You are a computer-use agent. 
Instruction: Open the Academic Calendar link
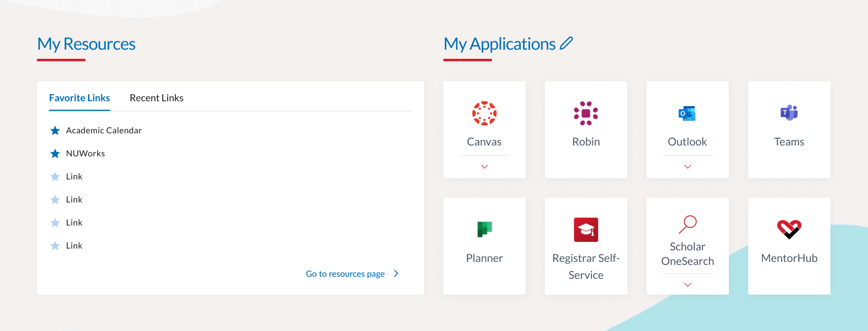pos(104,131)
